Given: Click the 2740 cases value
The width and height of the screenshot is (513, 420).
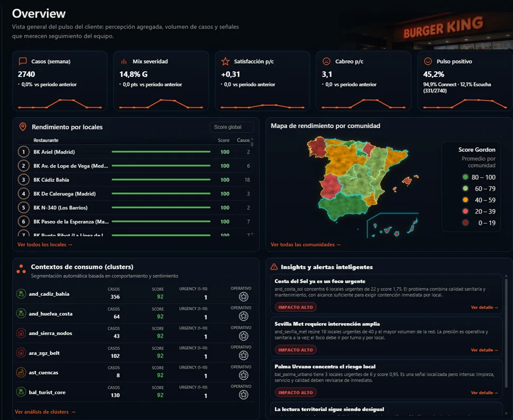Looking at the screenshot, I should [x=26, y=74].
